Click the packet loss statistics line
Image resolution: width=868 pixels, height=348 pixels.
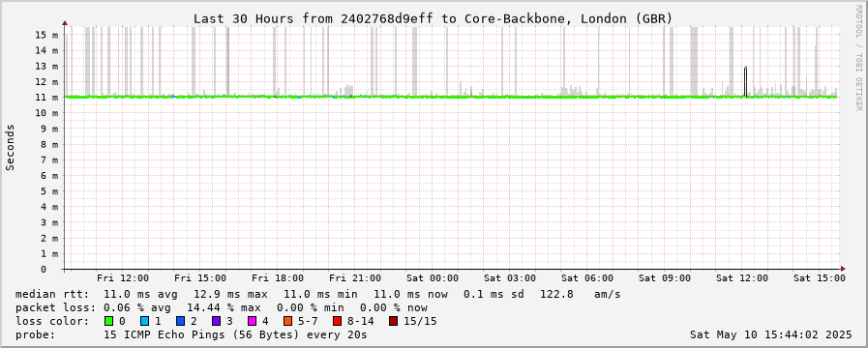click(222, 307)
